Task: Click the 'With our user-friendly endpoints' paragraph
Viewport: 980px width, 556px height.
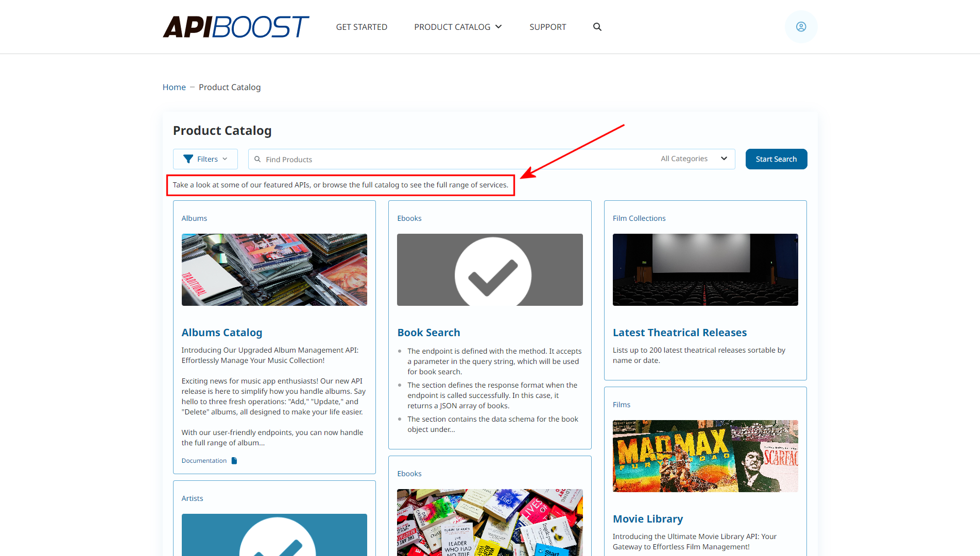Action: 272,438
